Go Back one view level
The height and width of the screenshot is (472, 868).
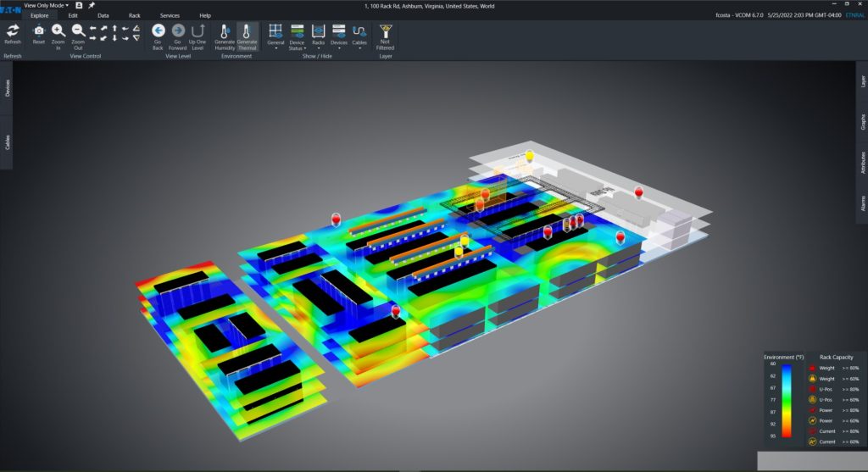(x=158, y=31)
